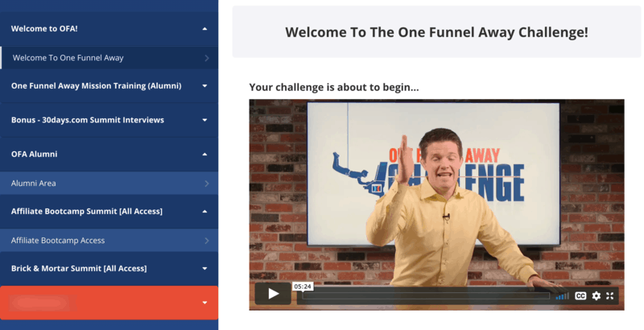This screenshot has width=644, height=330.
Task: Click 'Your challenge is about to begin...' text
Action: click(334, 87)
